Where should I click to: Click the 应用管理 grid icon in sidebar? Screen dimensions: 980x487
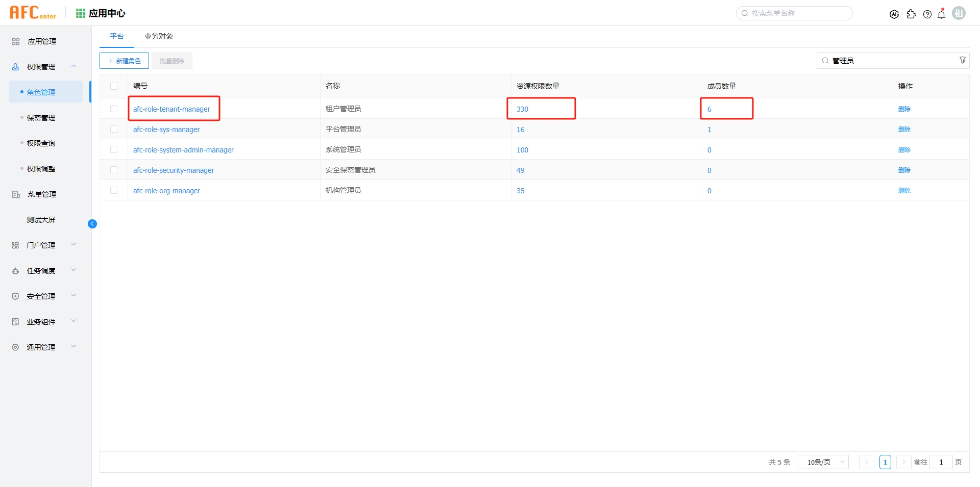tap(15, 41)
